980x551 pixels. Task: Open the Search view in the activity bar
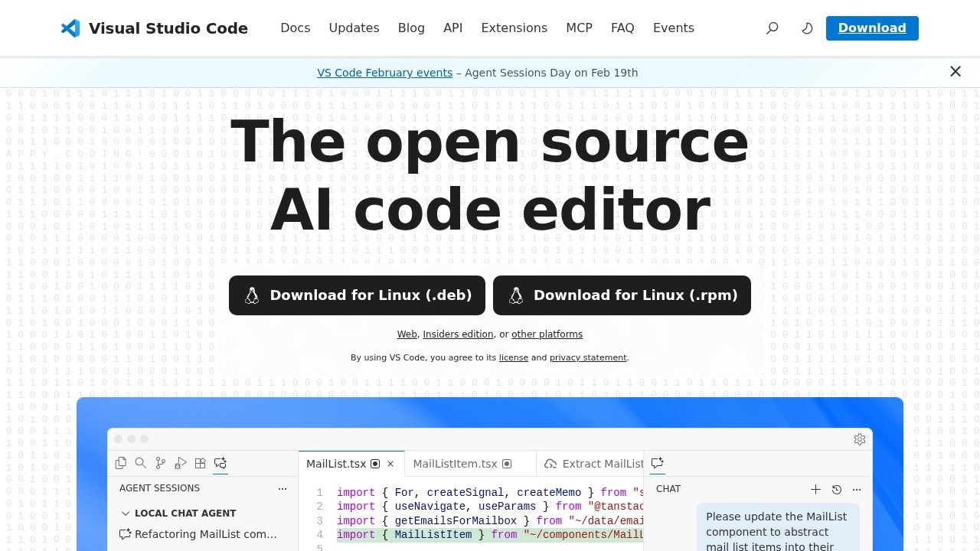pos(141,463)
